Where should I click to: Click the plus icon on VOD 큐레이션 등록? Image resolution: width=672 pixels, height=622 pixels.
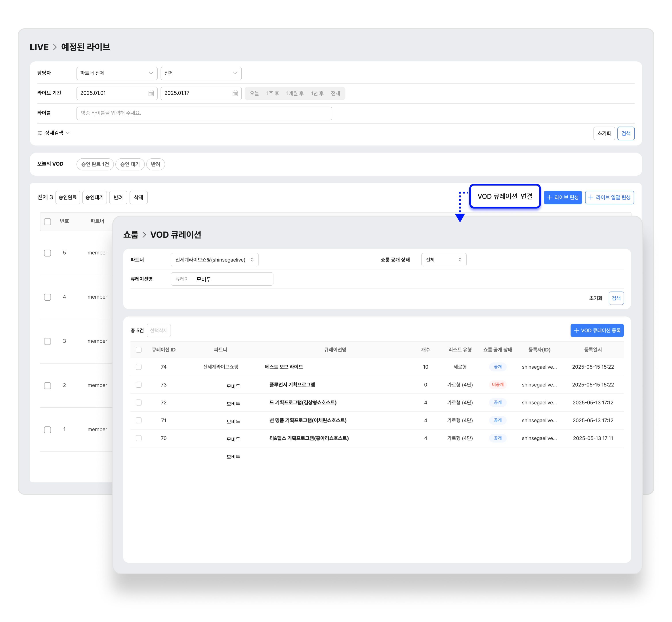(576, 330)
